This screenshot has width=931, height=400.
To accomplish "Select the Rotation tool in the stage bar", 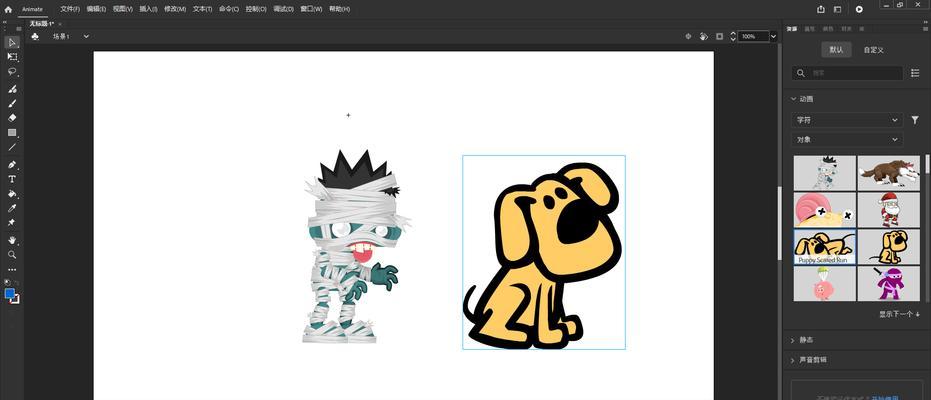I will tap(704, 36).
